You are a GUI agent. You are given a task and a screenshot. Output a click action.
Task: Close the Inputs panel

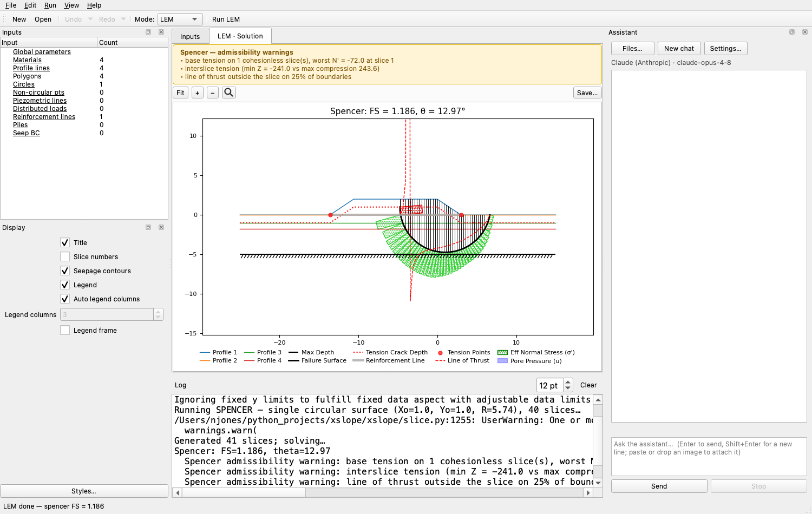point(161,32)
